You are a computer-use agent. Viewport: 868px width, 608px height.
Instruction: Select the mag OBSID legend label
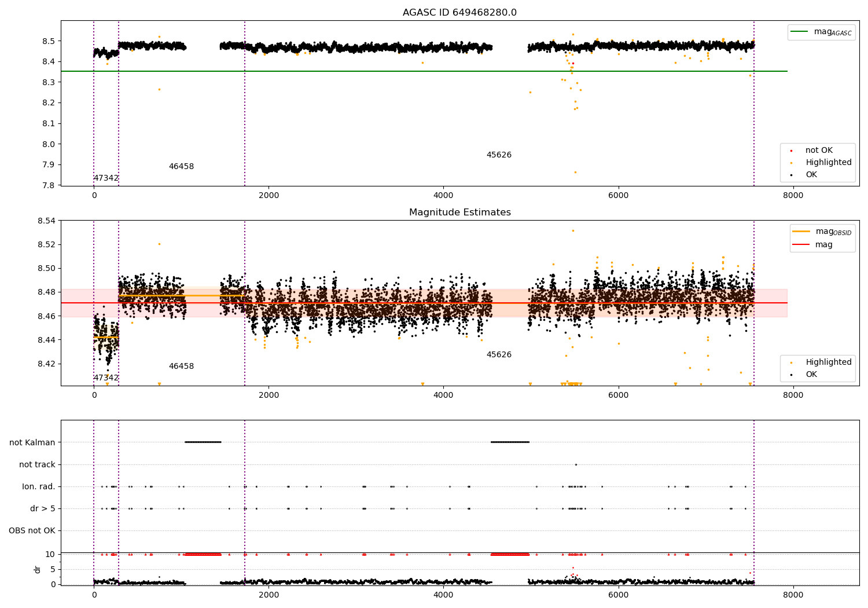tap(834, 232)
